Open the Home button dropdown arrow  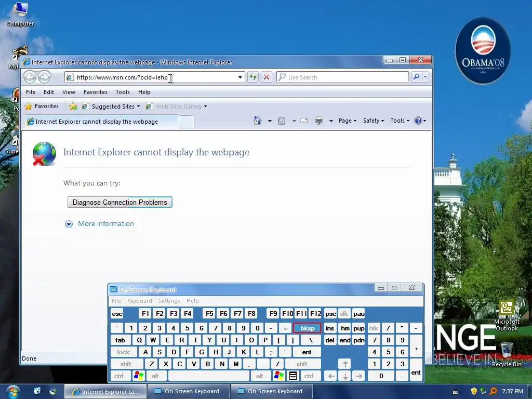pos(270,121)
